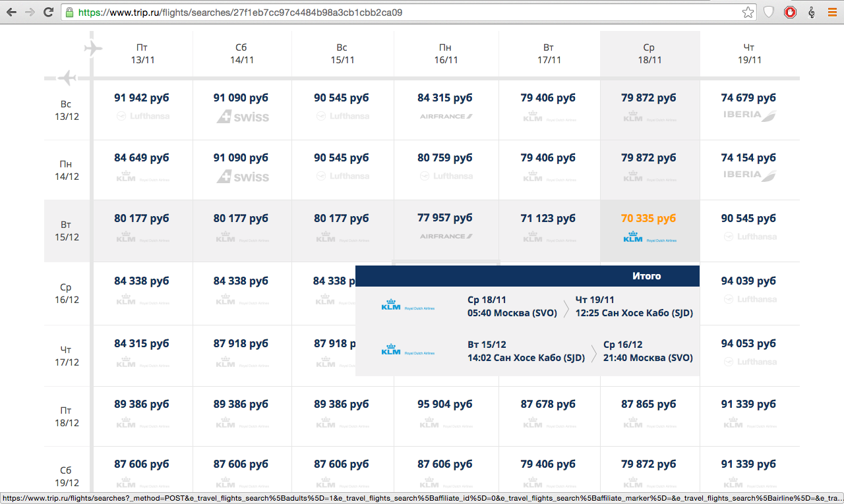Select the Ср 16/12 return row header
This screenshot has height=504, width=844.
click(66, 293)
